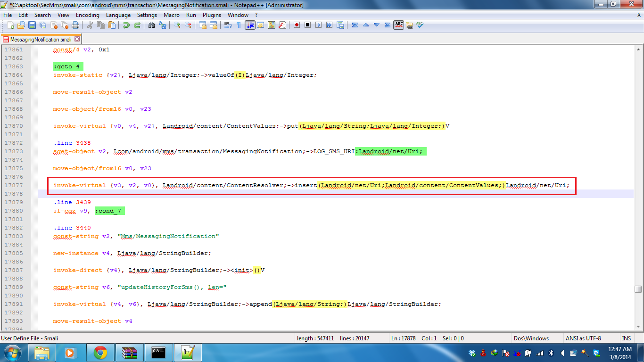Open the Language menu

(118, 15)
